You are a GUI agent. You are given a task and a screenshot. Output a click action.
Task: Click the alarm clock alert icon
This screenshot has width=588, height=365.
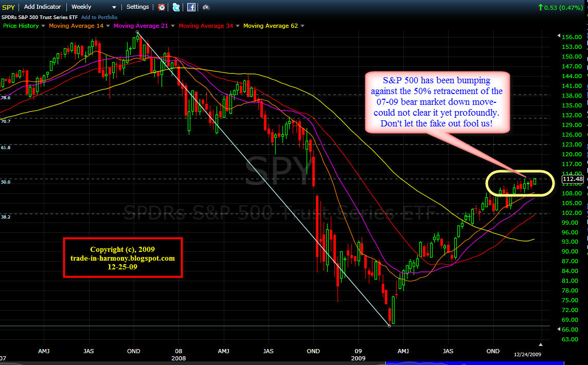click(162, 7)
